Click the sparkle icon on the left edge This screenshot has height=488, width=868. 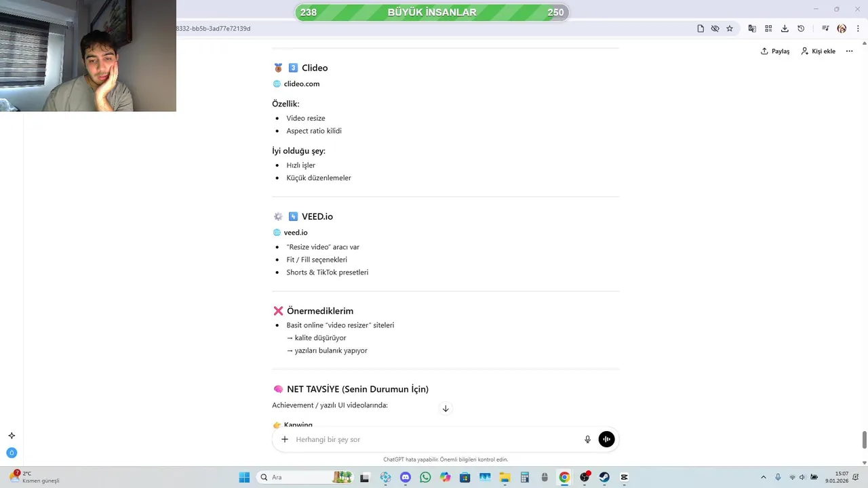coord(12,436)
